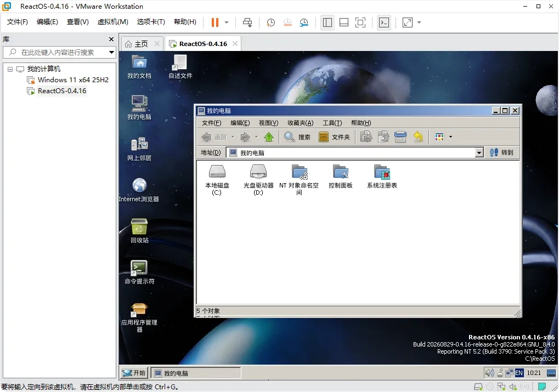The image size is (559, 392).
Task: Open the forward history dropdown arrow
Action: point(256,137)
